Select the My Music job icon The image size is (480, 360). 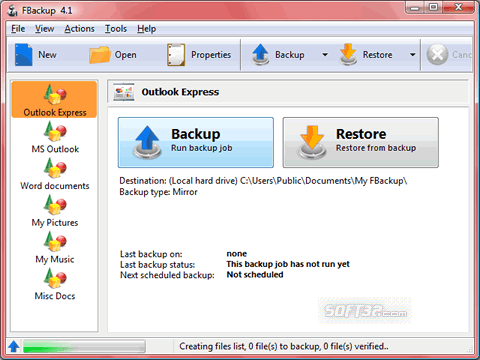[x=55, y=241]
